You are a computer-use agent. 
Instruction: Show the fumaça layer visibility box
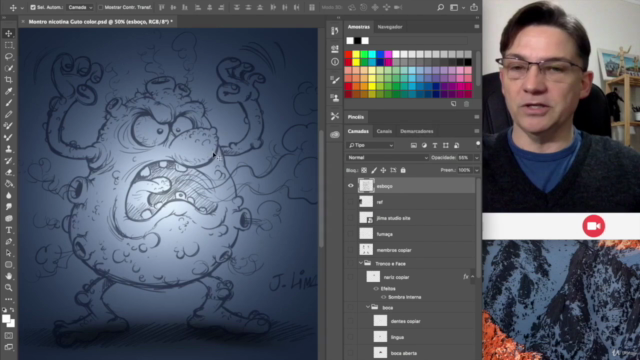tap(351, 234)
